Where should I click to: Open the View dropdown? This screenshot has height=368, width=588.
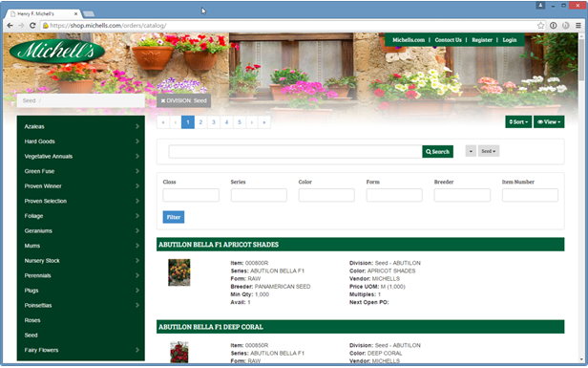coord(549,121)
